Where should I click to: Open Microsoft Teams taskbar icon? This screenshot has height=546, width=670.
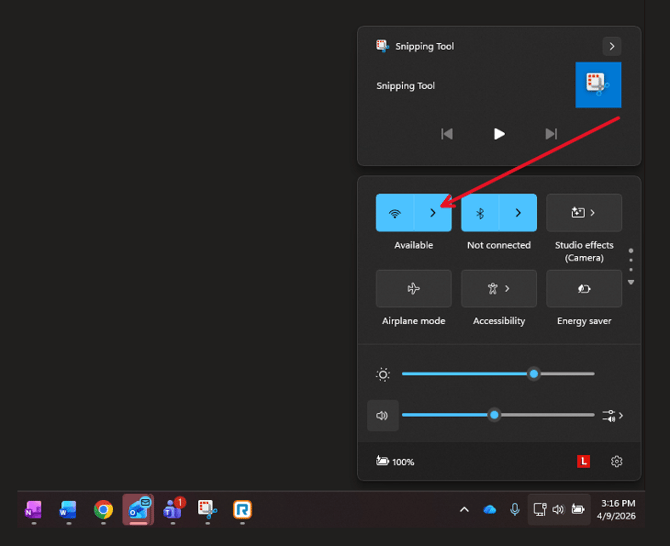point(173,510)
